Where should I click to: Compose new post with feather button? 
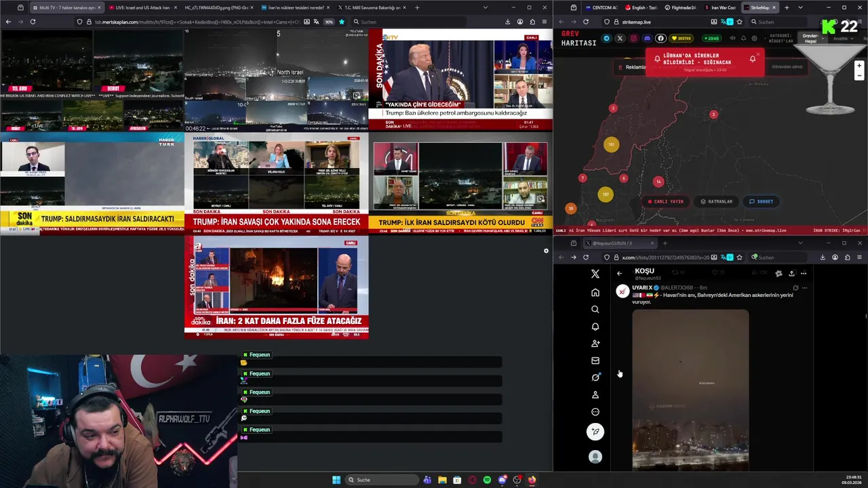[x=595, y=432]
